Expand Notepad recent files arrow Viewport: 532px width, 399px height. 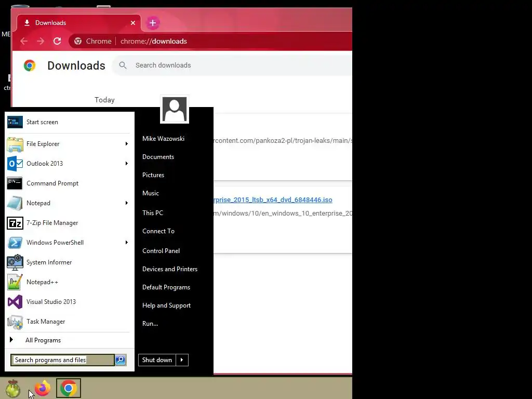(x=127, y=203)
